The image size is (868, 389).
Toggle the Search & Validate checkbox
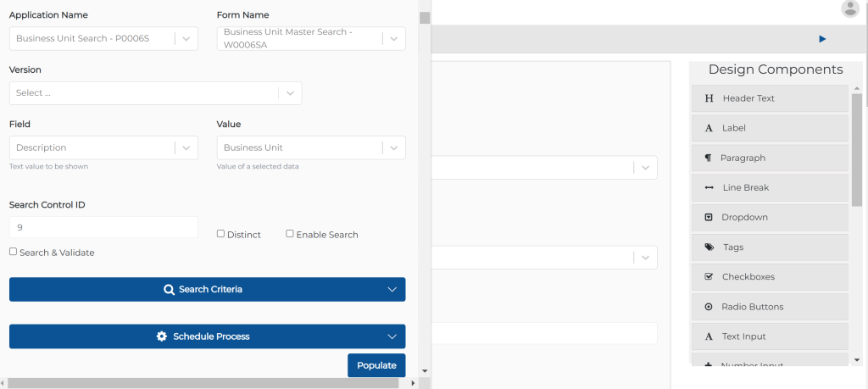coord(14,252)
